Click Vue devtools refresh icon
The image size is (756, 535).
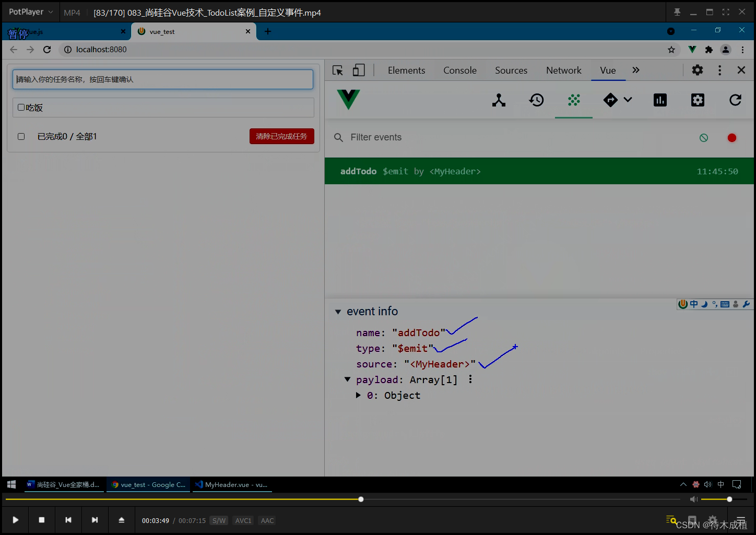(735, 100)
